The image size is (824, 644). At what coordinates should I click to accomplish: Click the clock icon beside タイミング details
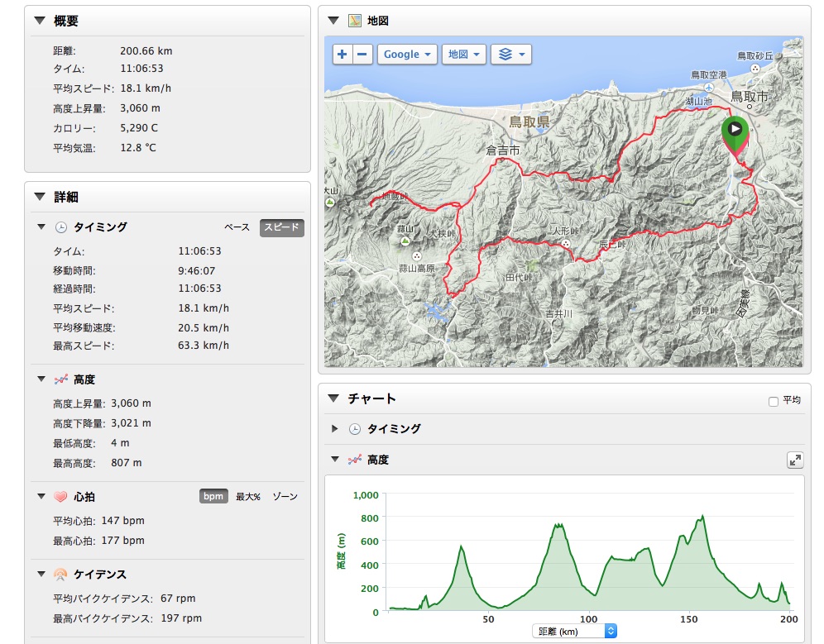(60, 227)
